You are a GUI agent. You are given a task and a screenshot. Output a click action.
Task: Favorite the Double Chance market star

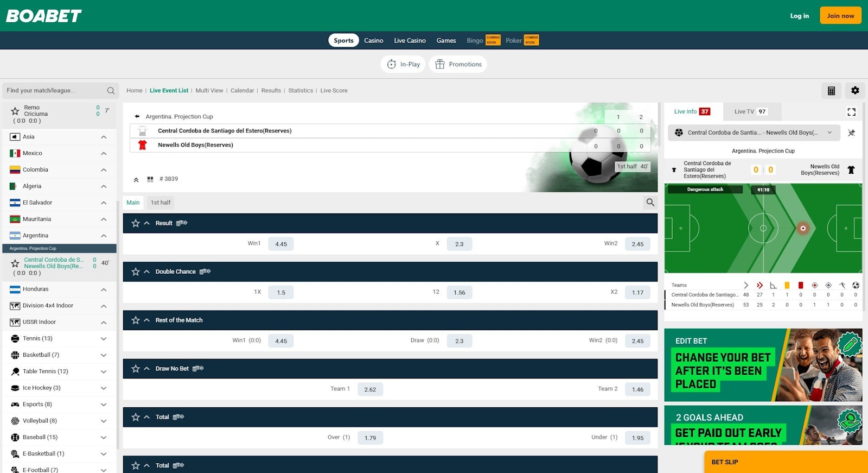(x=136, y=272)
